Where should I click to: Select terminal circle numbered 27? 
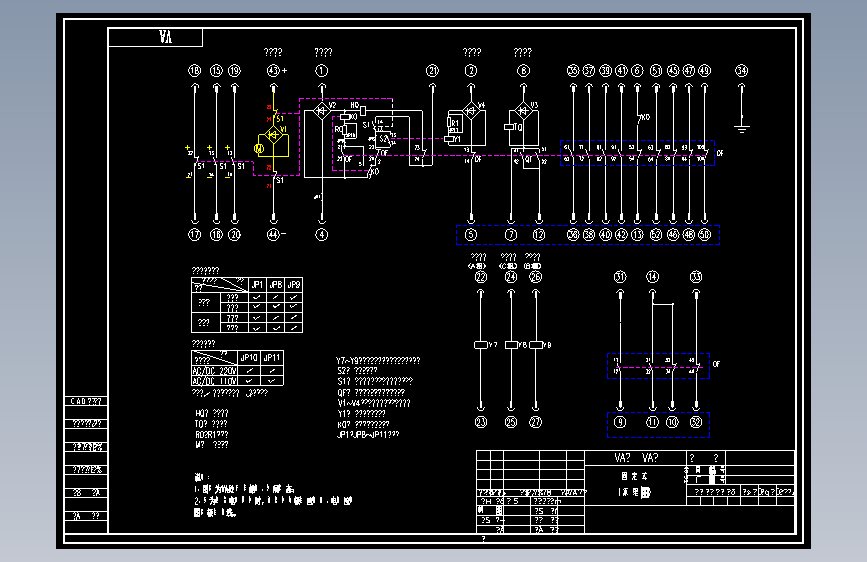pos(535,422)
